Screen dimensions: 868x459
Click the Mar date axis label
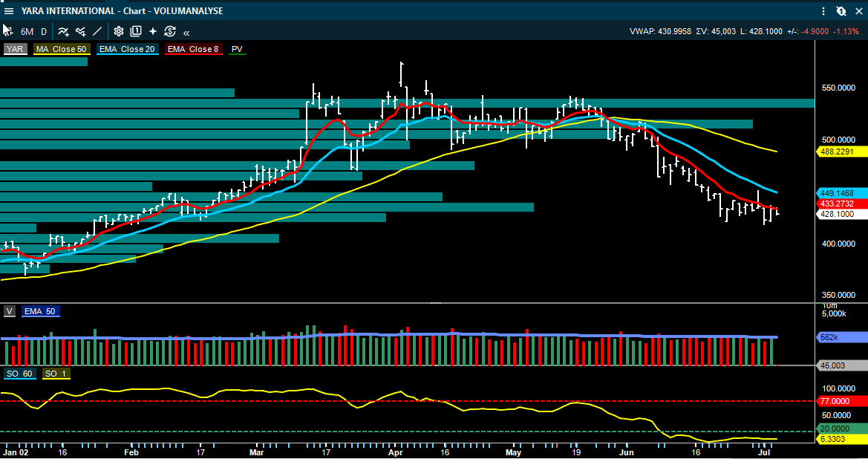[256, 452]
